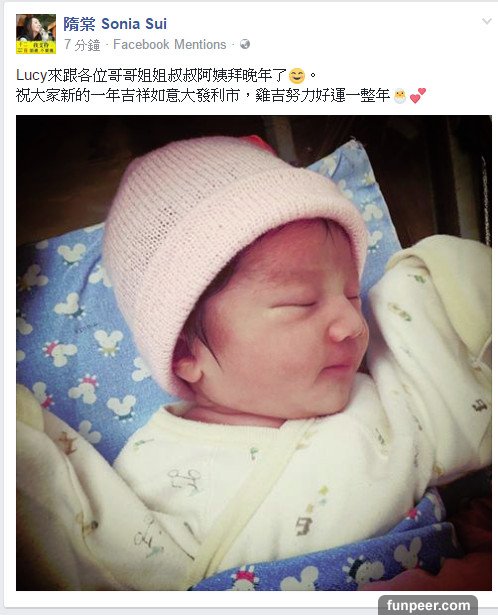Click the funpeer.com watermark badge
The width and height of the screenshot is (498, 615).
[428, 605]
